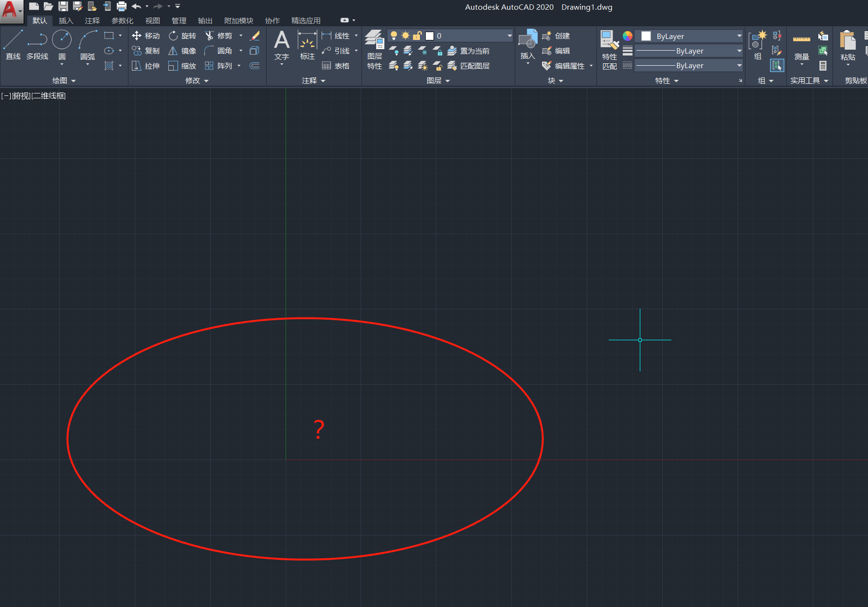Click the 移动 move tool
Image resolution: width=868 pixels, height=607 pixels.
(146, 36)
